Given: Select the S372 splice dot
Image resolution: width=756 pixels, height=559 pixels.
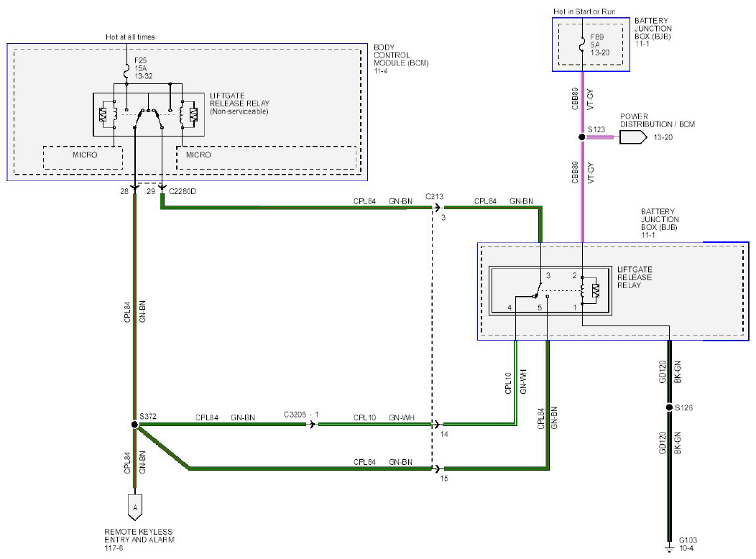Looking at the screenshot, I should tap(134, 425).
